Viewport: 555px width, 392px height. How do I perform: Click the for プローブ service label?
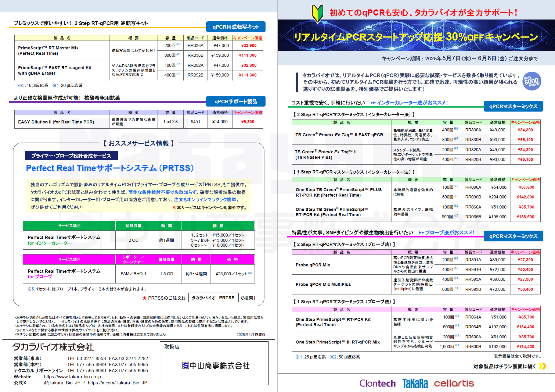(x=40, y=277)
